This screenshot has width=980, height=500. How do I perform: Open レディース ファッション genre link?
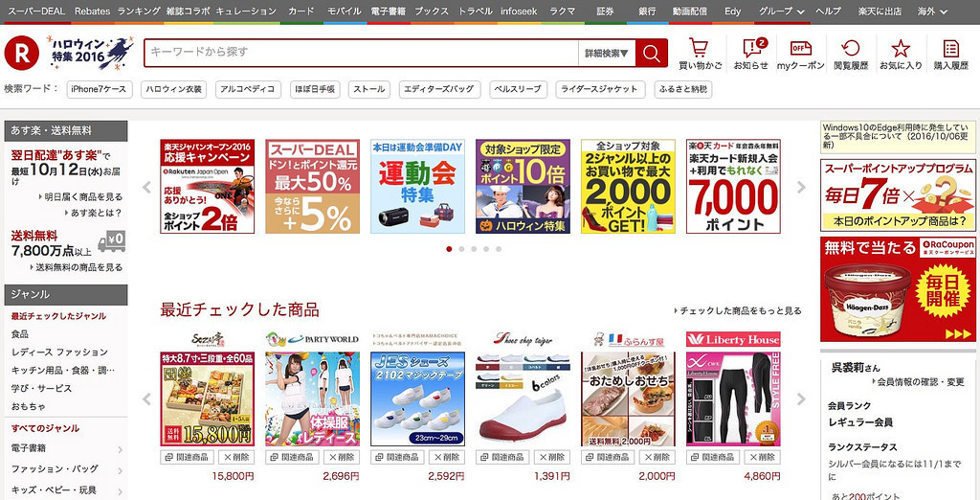[59, 352]
